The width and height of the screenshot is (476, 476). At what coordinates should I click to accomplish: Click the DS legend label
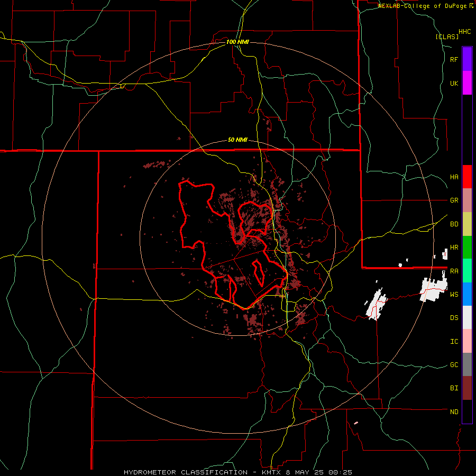point(454,318)
